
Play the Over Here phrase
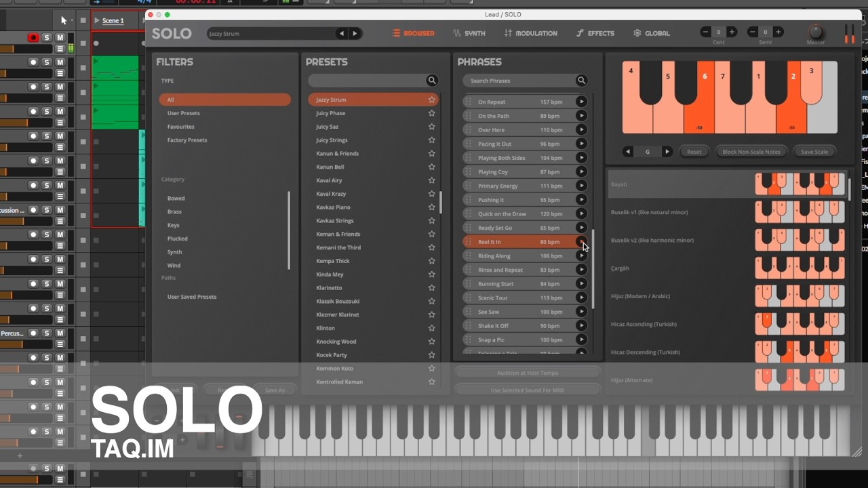coord(581,129)
